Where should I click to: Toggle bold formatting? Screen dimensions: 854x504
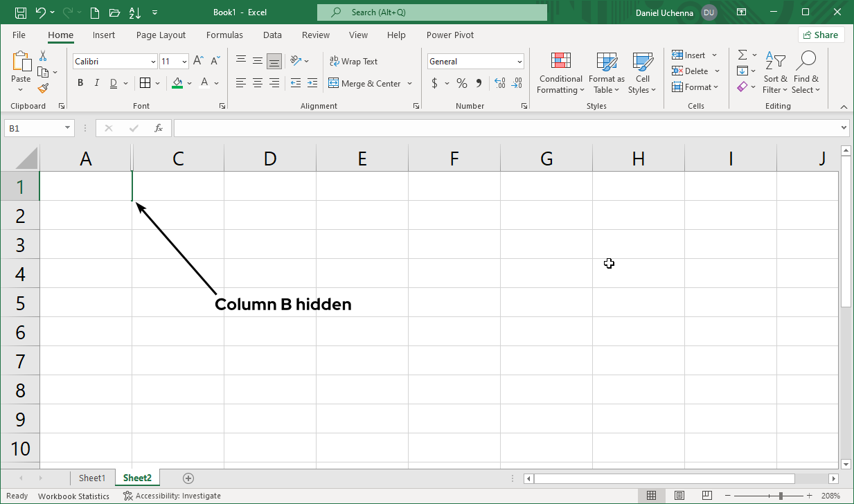[80, 83]
